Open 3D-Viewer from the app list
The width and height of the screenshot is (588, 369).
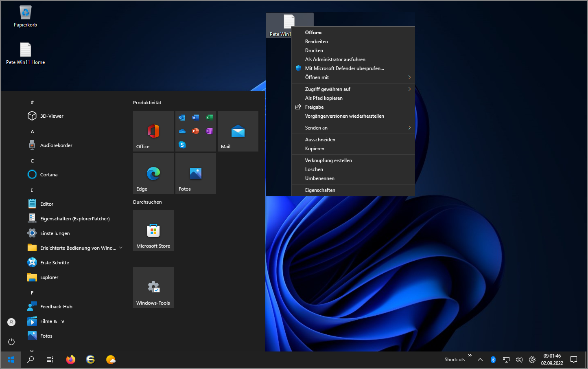[75, 116]
